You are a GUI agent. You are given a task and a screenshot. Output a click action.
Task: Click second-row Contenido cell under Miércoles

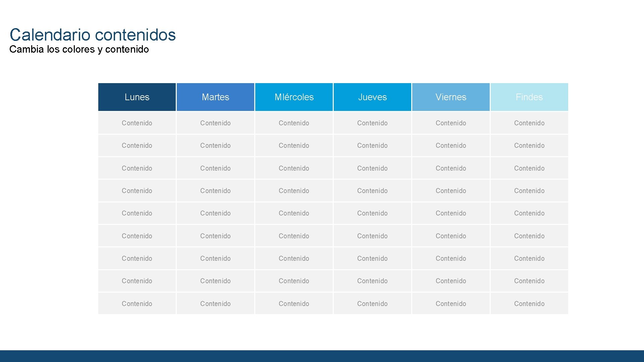pos(294,145)
